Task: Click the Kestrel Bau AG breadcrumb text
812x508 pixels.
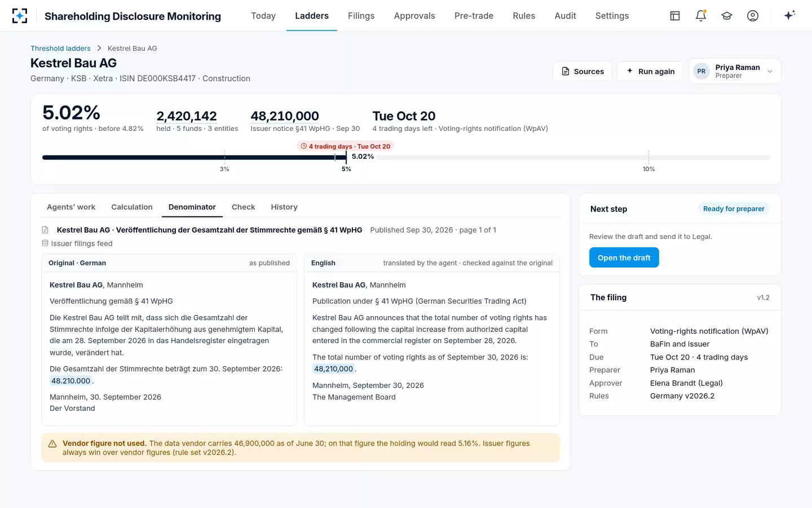Action: tap(133, 49)
